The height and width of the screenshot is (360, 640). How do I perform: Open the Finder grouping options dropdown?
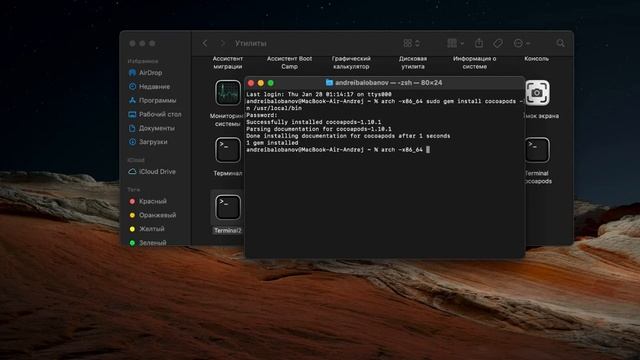pyautogui.click(x=456, y=43)
